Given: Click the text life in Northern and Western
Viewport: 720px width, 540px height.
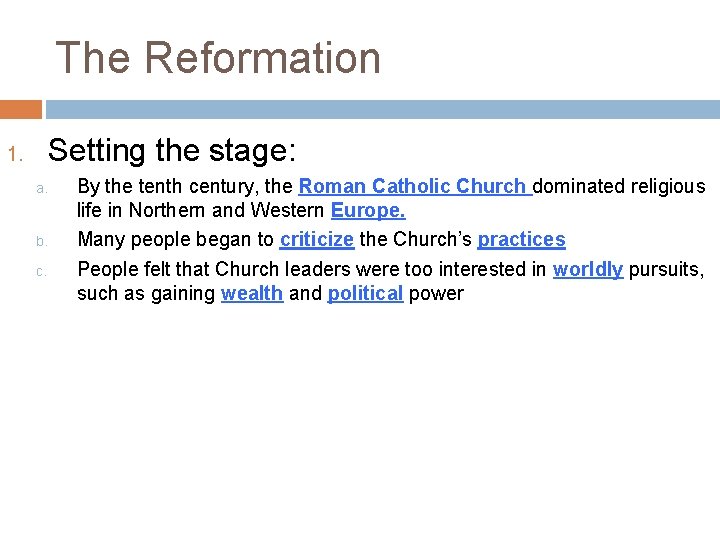Looking at the screenshot, I should 201,210.
